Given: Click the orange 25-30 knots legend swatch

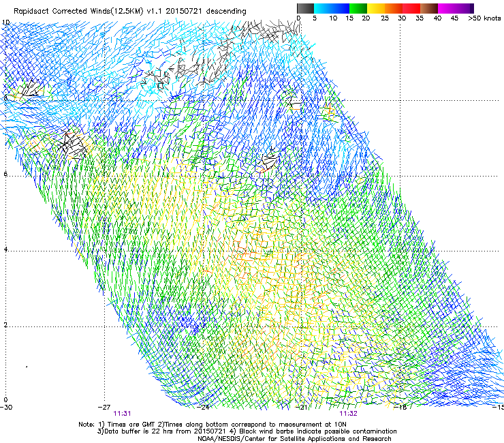Looking at the screenshot, I should click(x=394, y=8).
